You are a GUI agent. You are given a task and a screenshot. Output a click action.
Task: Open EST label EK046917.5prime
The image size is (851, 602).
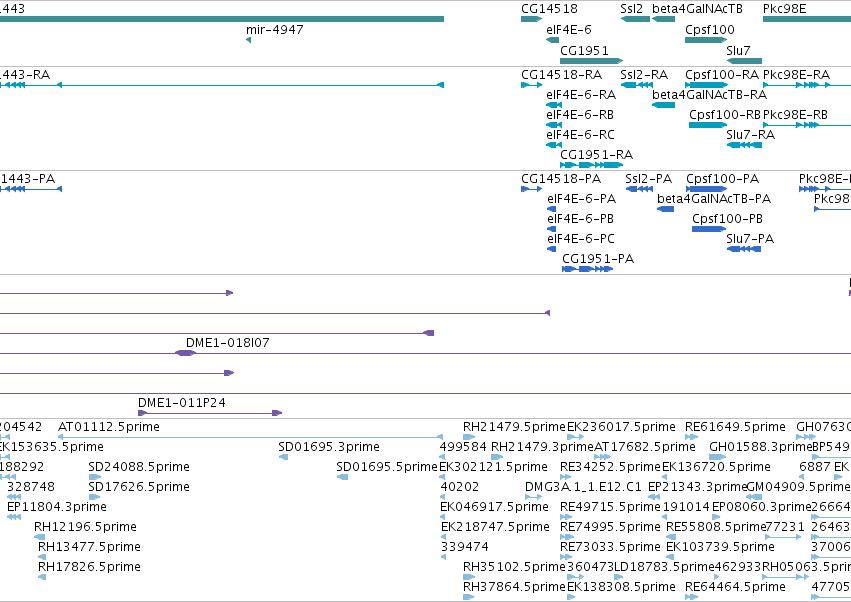[494, 507]
